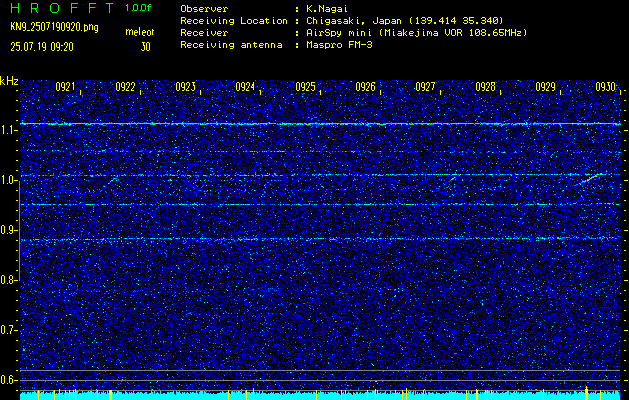Click the count value 30
Image resolution: width=629 pixels, height=400 pixels.
tap(145, 47)
